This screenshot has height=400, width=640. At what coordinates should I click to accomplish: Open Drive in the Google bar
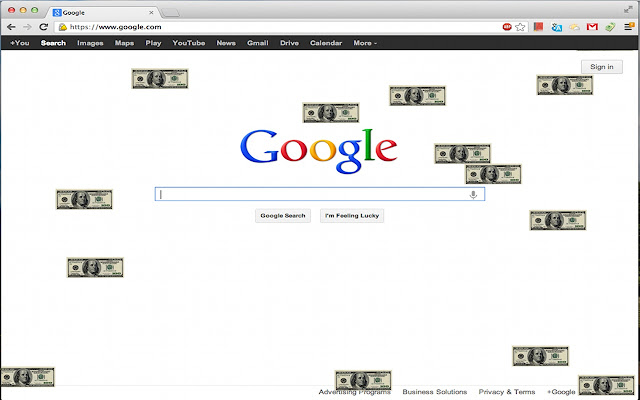[289, 43]
